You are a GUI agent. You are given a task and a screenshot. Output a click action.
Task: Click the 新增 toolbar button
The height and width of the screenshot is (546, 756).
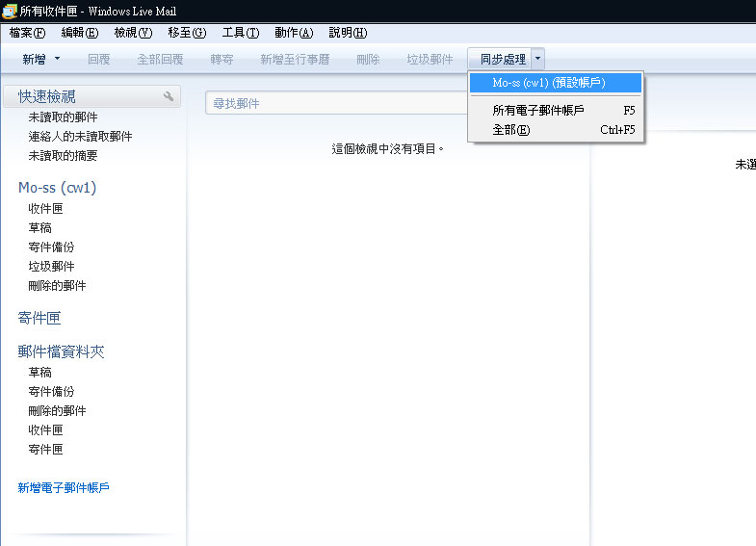pos(35,60)
